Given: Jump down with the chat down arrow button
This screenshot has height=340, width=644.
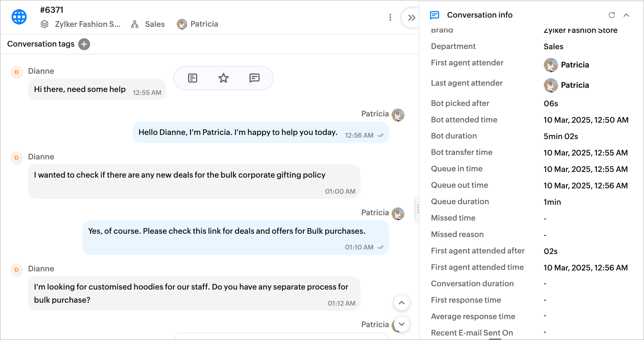Looking at the screenshot, I should [x=401, y=324].
